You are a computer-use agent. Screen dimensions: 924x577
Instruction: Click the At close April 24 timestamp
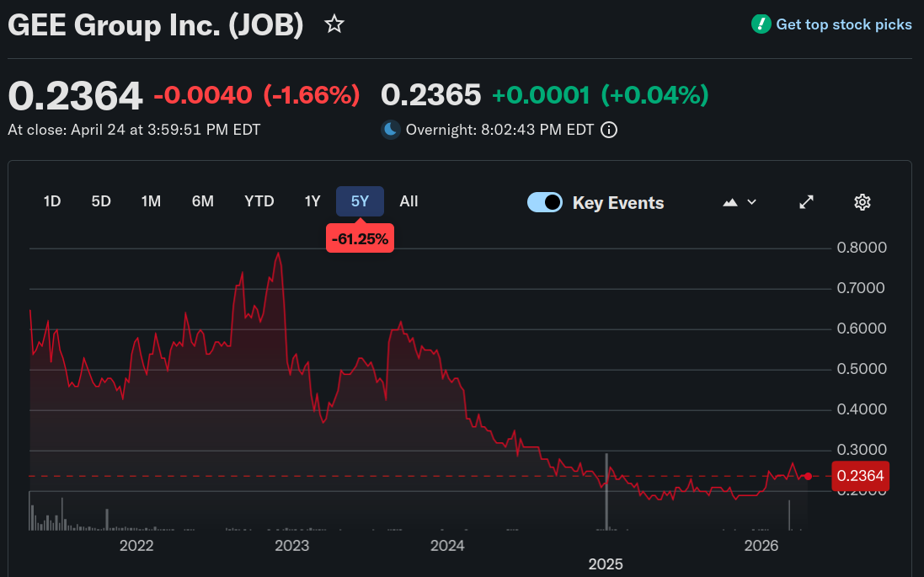coord(134,130)
